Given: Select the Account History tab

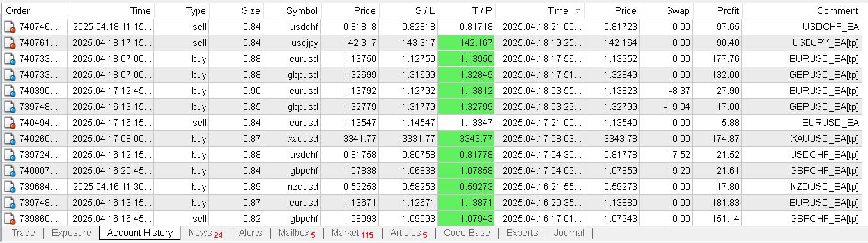Looking at the screenshot, I should pos(140,233).
